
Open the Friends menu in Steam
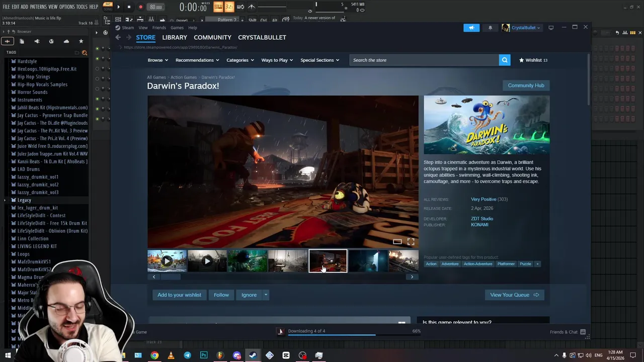click(159, 28)
